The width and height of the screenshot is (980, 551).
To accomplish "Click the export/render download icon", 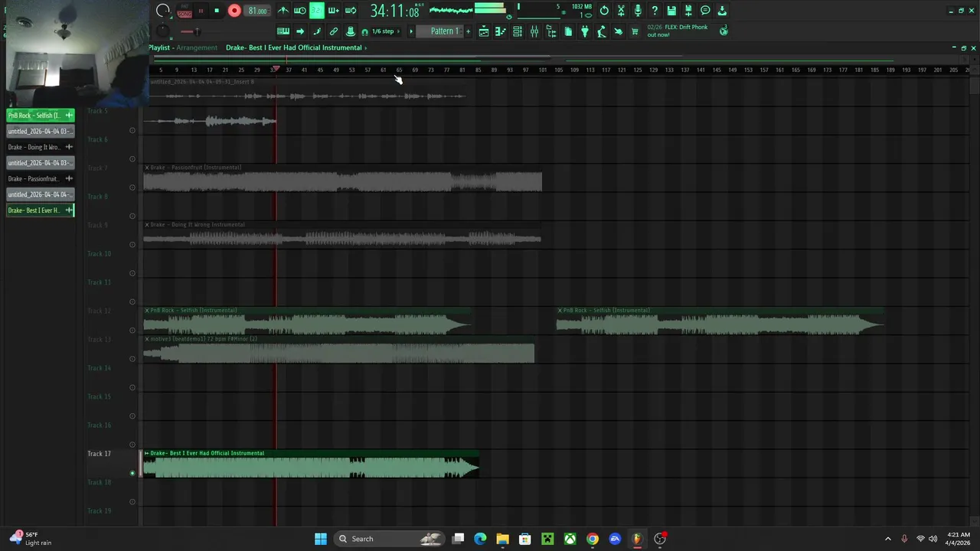I will coord(722,11).
